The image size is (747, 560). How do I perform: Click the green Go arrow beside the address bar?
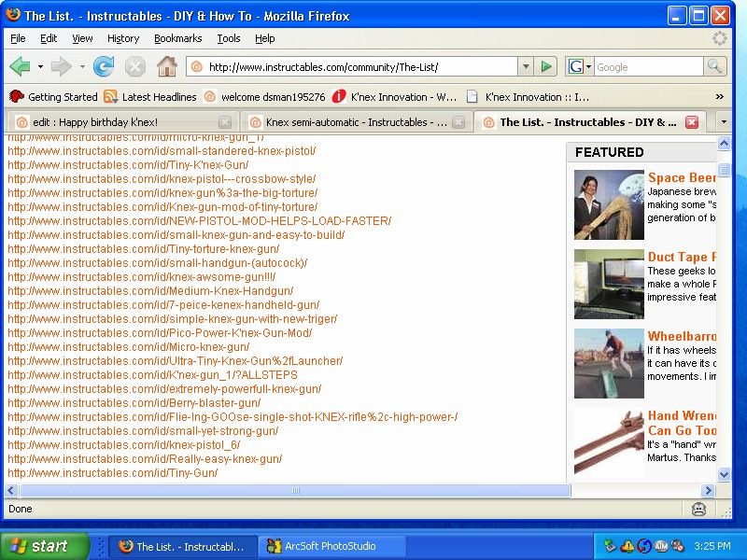pyautogui.click(x=546, y=66)
